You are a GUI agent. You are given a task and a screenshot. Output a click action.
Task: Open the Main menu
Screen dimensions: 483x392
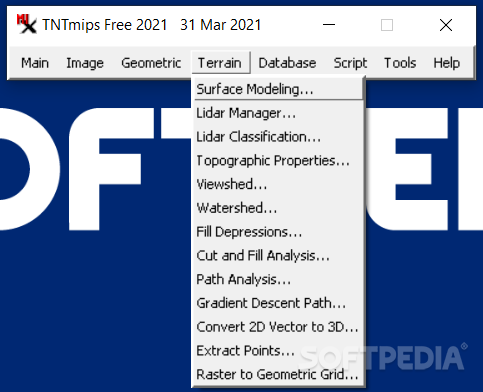35,63
